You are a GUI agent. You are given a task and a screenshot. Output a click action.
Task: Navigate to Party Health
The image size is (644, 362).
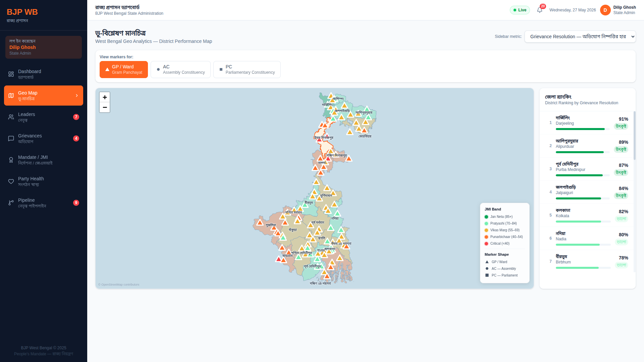coord(44,181)
